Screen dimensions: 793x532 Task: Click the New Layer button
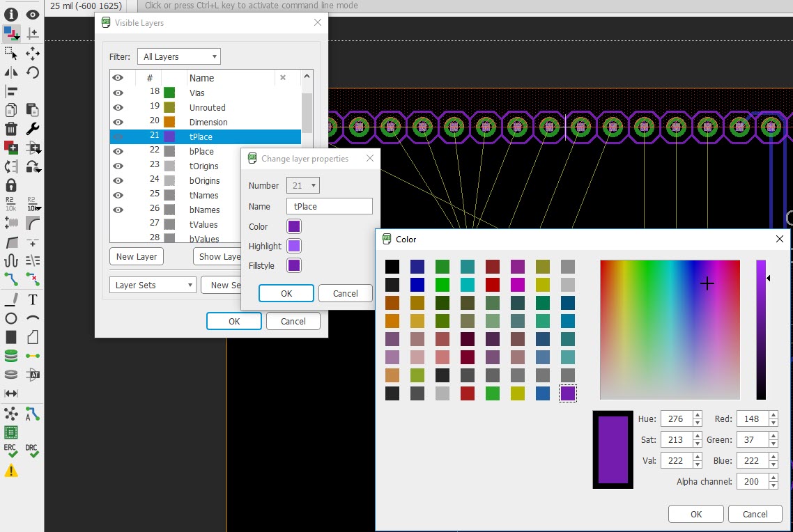[137, 257]
